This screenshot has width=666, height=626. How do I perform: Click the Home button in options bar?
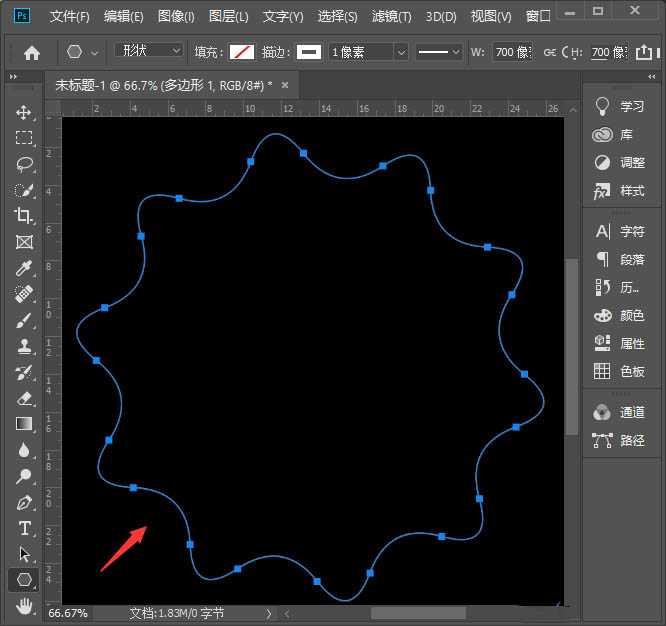[x=32, y=52]
